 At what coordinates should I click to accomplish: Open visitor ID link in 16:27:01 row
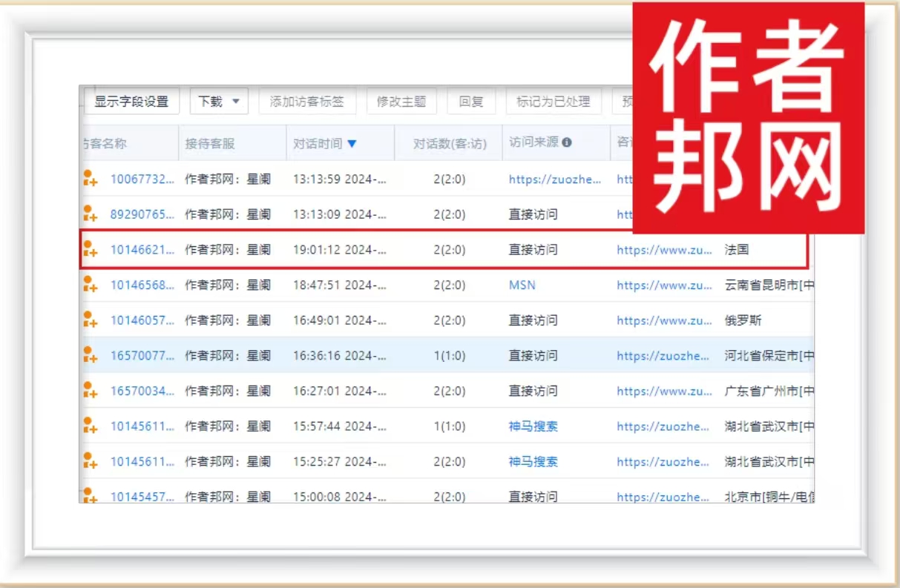coord(142,391)
